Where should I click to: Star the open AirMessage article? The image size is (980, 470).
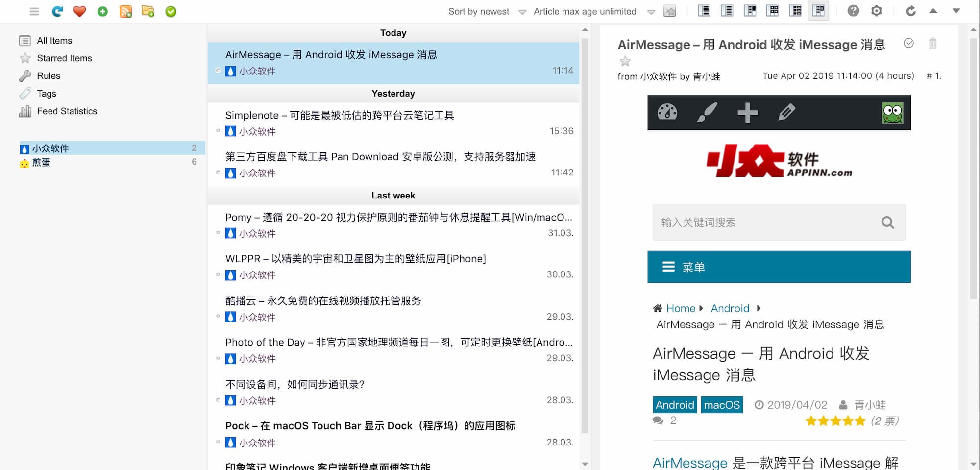click(x=625, y=61)
